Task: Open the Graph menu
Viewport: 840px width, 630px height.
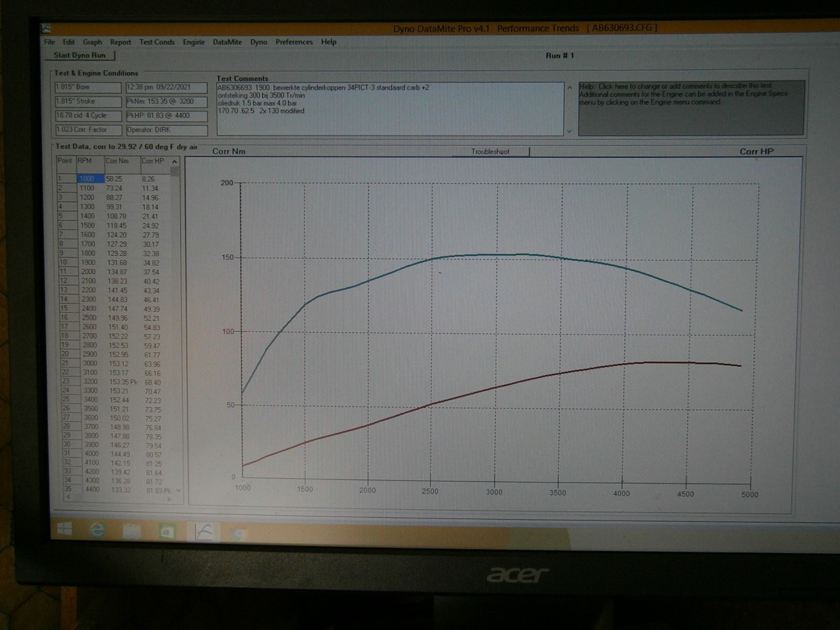Action: click(x=92, y=42)
